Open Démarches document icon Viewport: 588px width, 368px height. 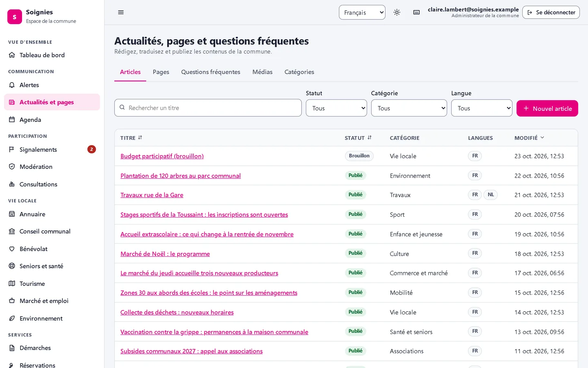tap(12, 348)
